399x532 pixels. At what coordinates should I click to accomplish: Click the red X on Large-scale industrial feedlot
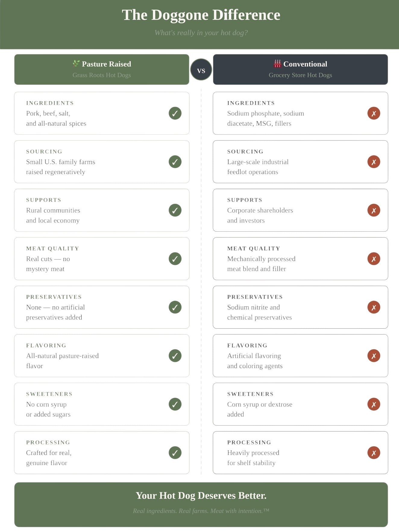click(x=374, y=162)
